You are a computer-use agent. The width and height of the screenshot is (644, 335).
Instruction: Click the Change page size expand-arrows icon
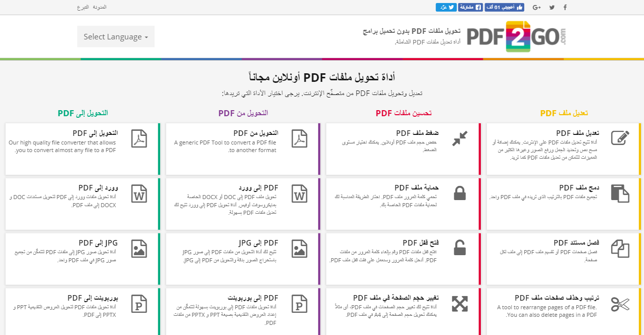click(x=460, y=304)
